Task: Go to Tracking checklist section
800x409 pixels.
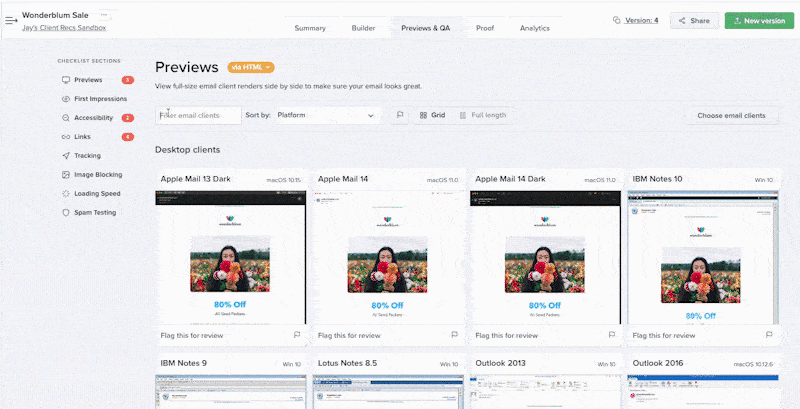Action: coord(87,156)
